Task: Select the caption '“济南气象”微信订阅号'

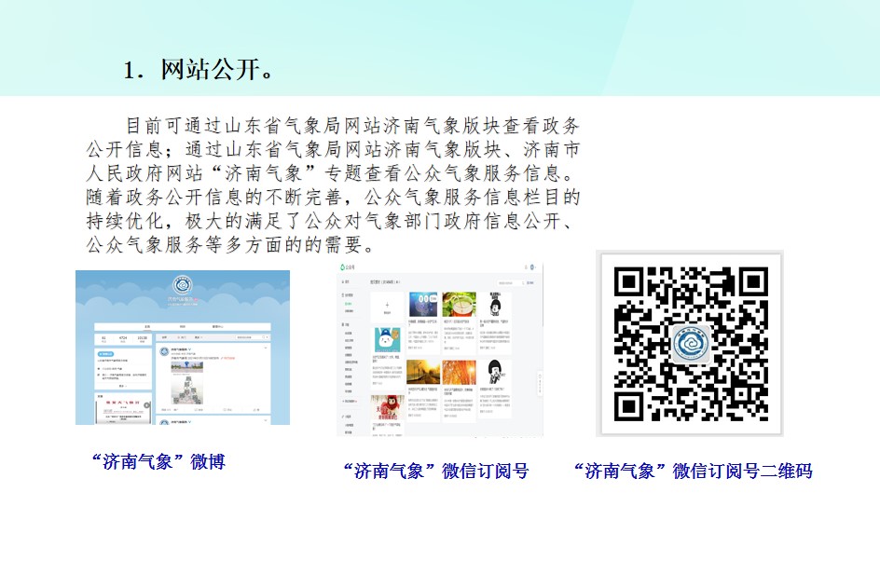Action: [436, 471]
